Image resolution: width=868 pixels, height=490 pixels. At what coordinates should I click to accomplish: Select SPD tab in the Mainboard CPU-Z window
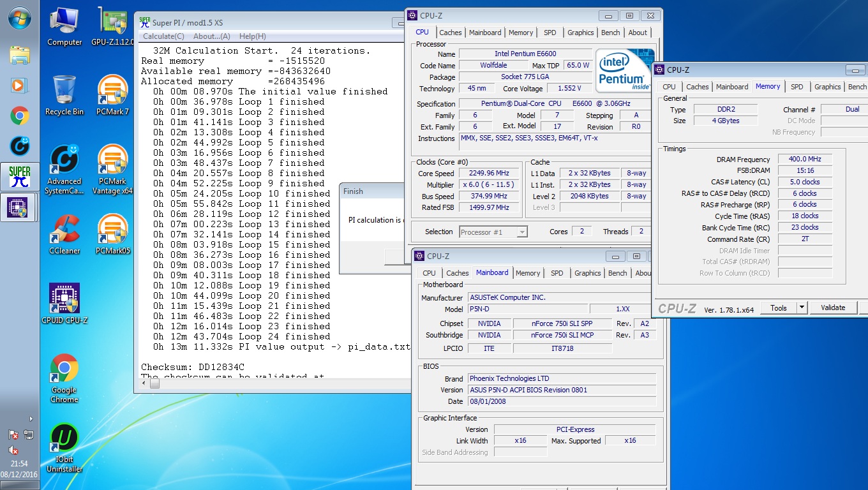pyautogui.click(x=557, y=273)
